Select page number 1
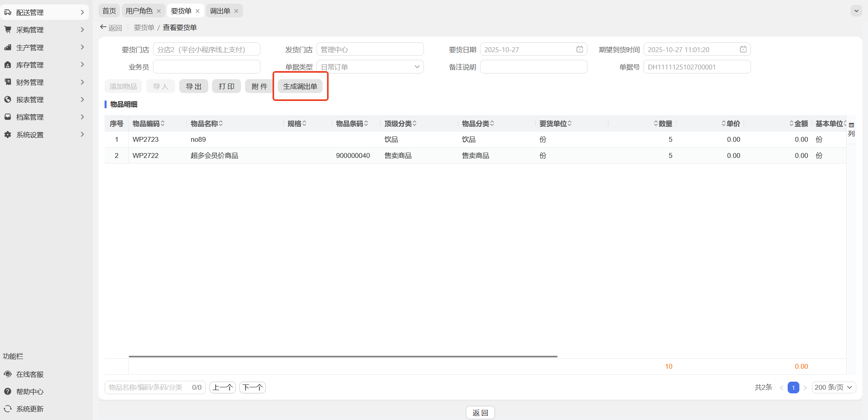868x420 pixels. pyautogui.click(x=793, y=388)
